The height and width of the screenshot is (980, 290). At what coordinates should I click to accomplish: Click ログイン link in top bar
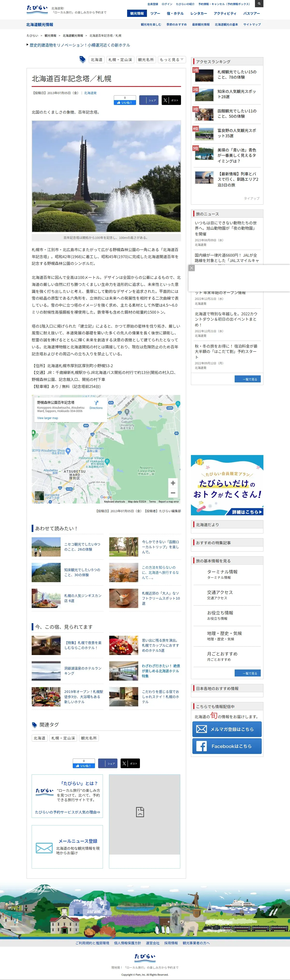coord(167,4)
